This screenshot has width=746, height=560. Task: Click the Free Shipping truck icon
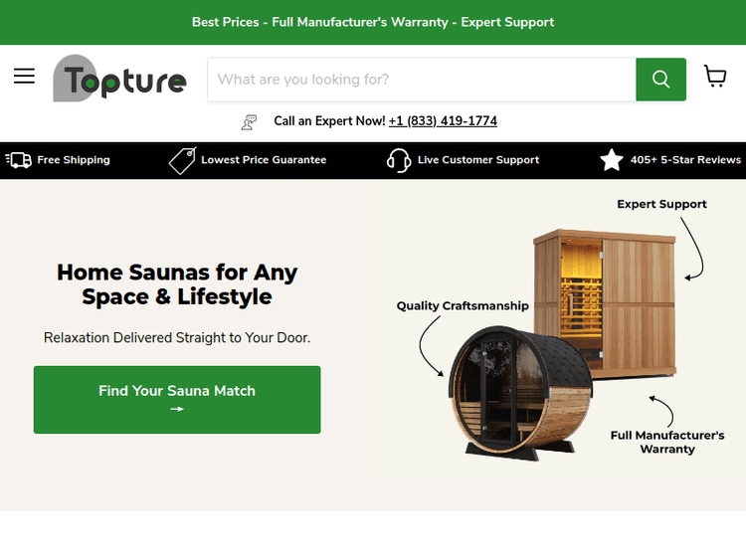(x=19, y=160)
